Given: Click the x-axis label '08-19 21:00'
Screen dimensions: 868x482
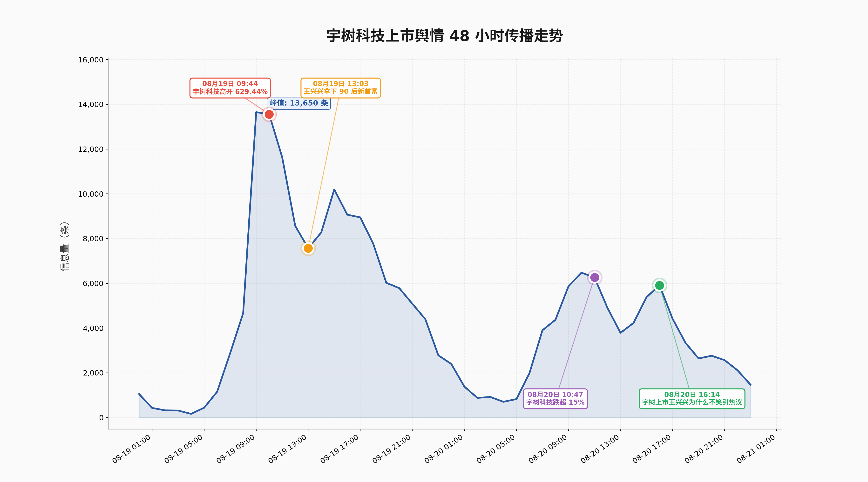Looking at the screenshot, I should point(392,449).
